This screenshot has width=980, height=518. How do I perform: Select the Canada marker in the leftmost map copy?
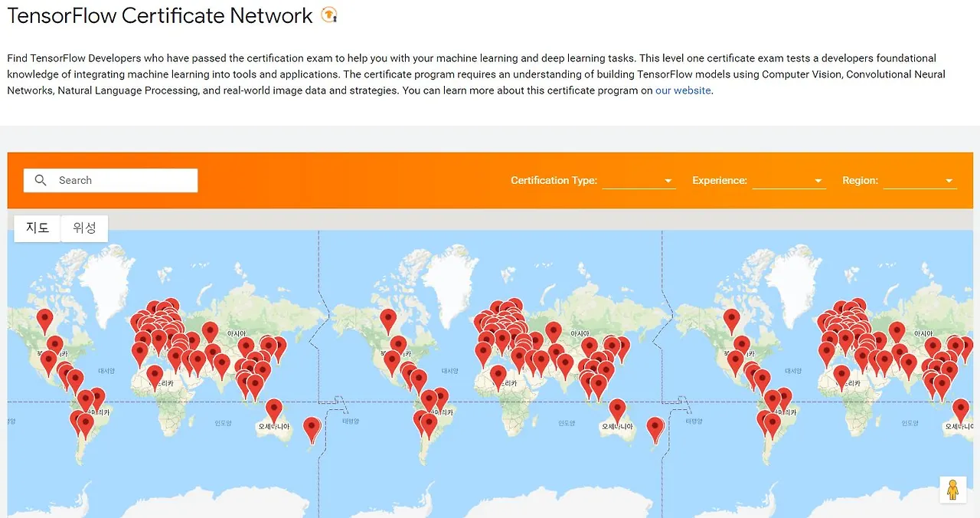pyautogui.click(x=45, y=321)
